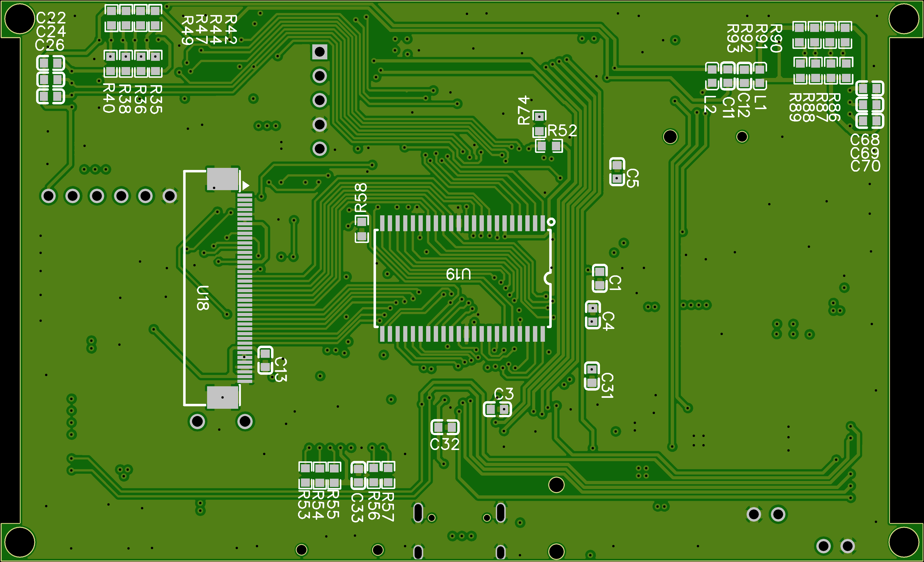
Task: Select the R57 reference label
Action: coord(388,507)
